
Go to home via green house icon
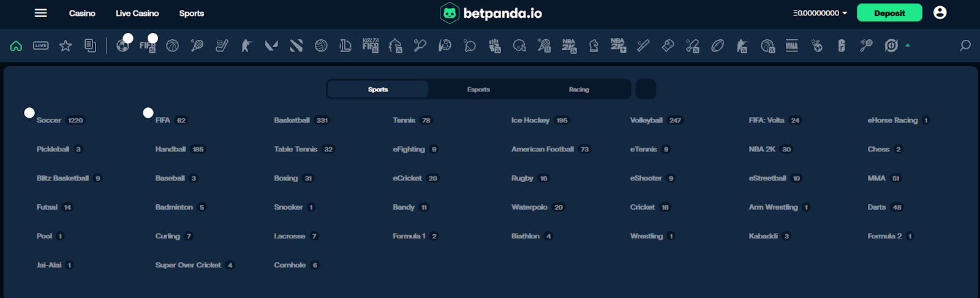[16, 45]
